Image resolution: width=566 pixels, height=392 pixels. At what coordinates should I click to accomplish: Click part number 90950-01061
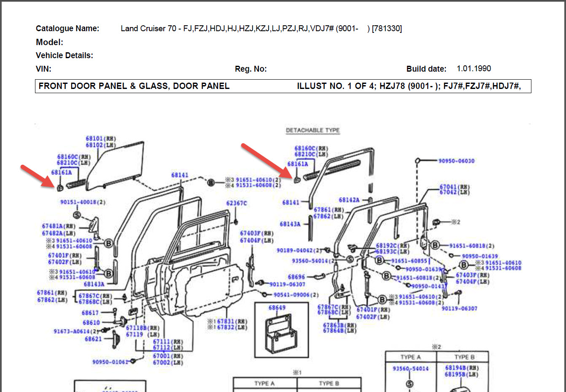110,362
